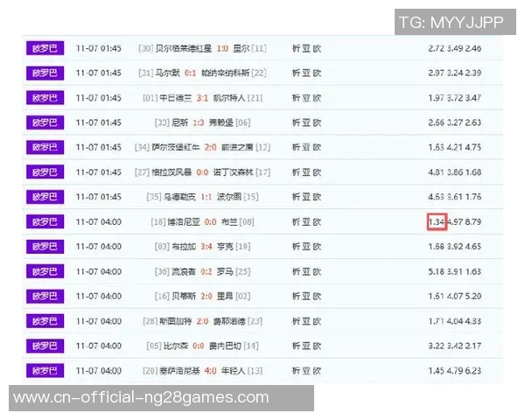The width and height of the screenshot is (525, 420).
Task: Click the www.cn-official-ng28games.com watermark
Action: [141, 398]
